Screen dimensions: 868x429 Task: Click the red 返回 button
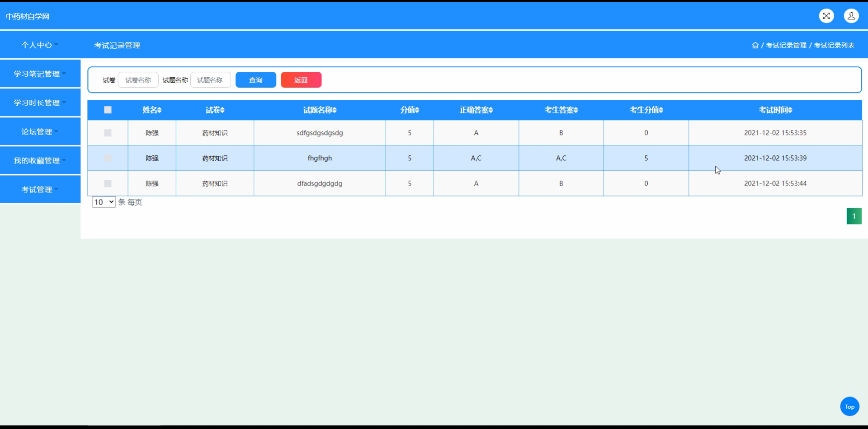coord(301,80)
